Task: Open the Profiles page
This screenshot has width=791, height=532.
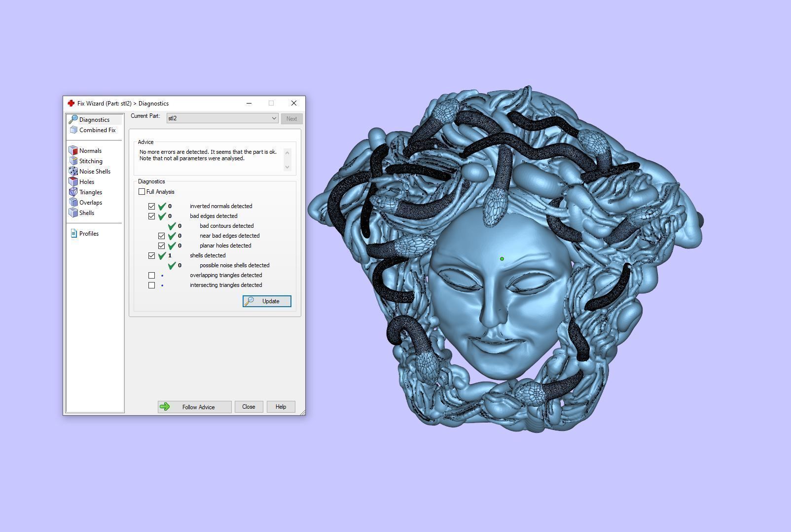Action: click(x=89, y=234)
